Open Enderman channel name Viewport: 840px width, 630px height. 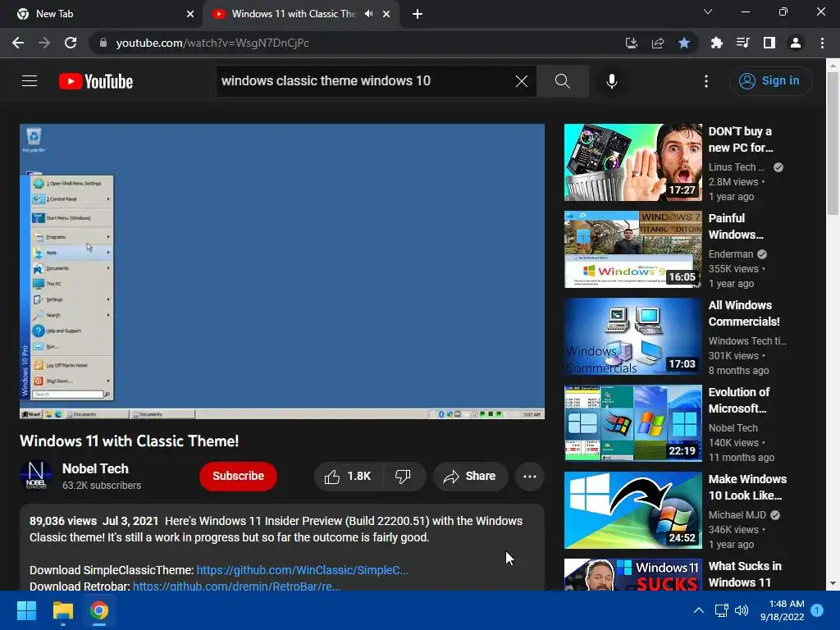(731, 254)
